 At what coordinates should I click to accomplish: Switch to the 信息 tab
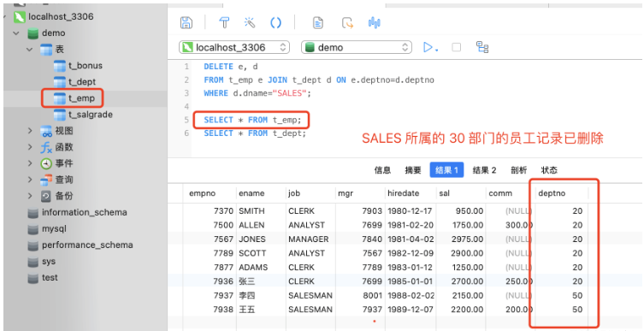coord(382,170)
